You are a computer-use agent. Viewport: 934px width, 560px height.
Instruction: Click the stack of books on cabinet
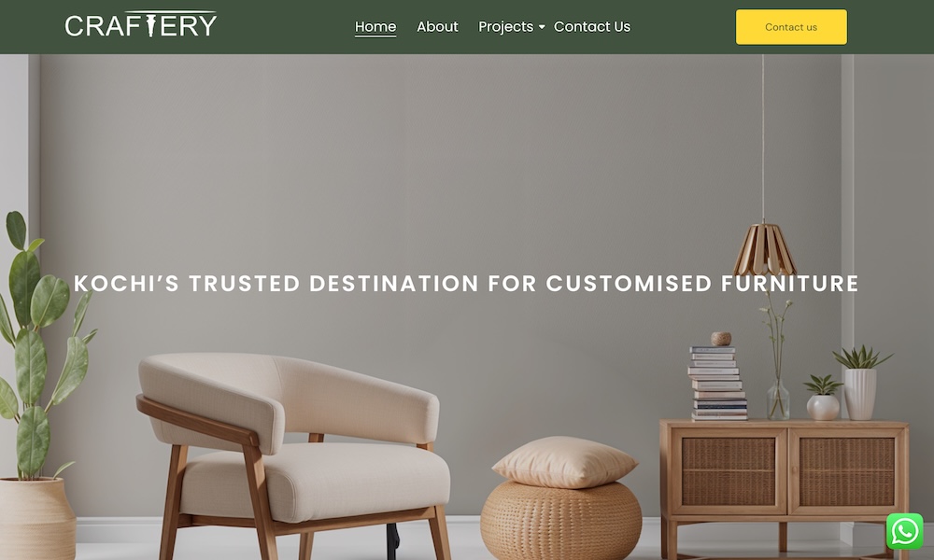(x=717, y=383)
